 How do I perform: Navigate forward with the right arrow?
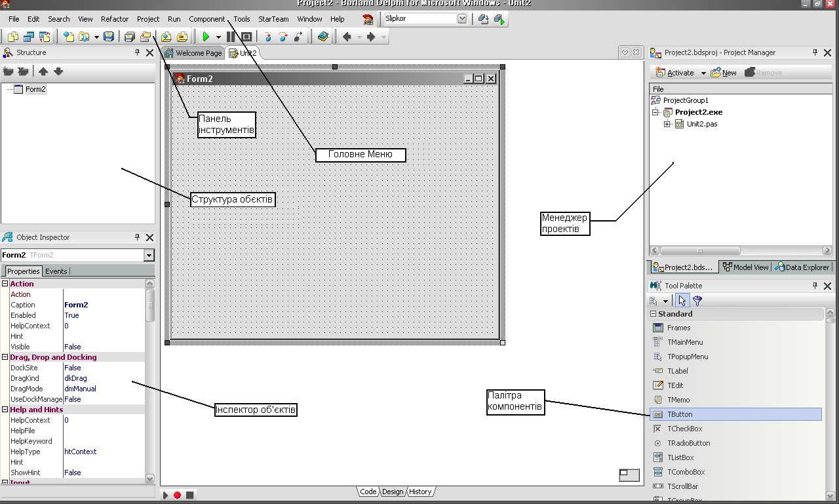tap(370, 37)
